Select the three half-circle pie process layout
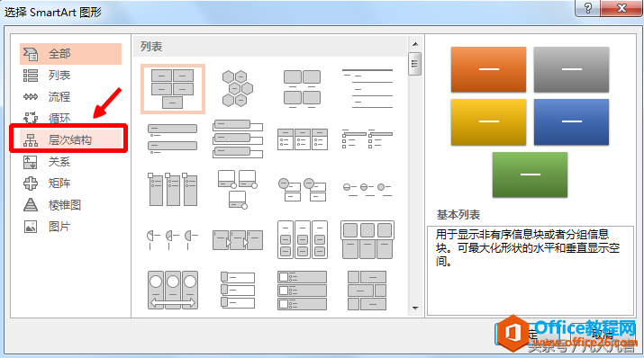The image size is (644, 358). point(173,239)
